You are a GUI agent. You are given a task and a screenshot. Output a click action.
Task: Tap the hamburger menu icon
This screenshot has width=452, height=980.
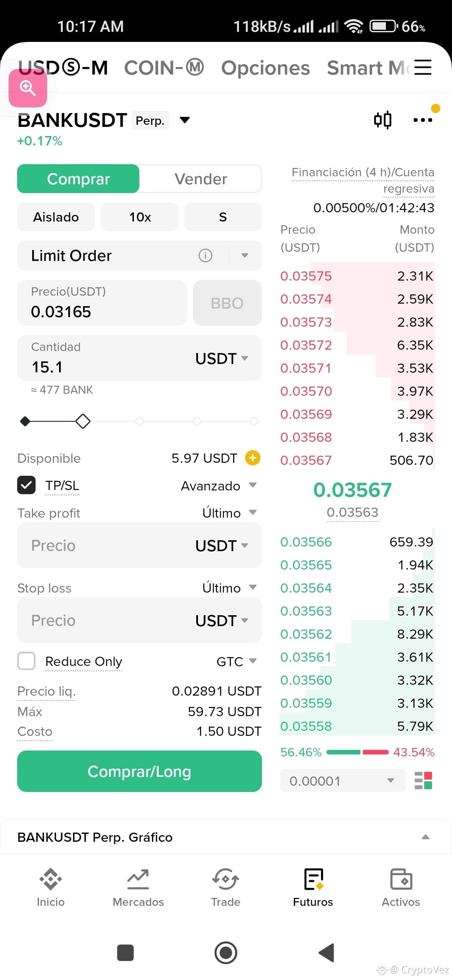(x=423, y=67)
